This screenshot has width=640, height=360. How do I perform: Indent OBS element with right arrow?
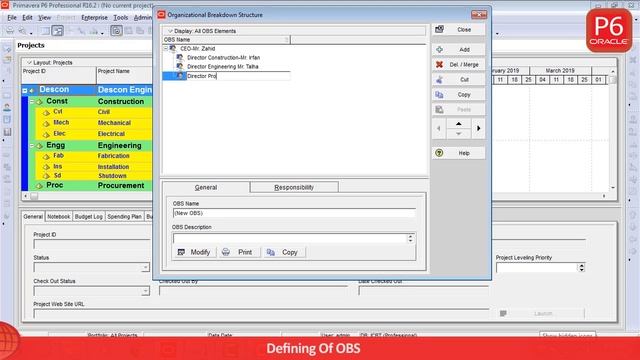(x=478, y=129)
